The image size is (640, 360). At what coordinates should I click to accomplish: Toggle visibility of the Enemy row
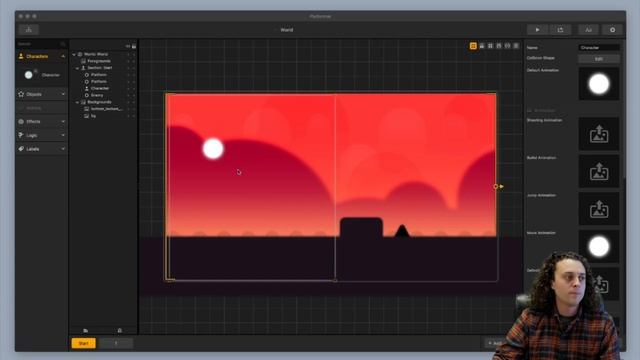[128, 95]
